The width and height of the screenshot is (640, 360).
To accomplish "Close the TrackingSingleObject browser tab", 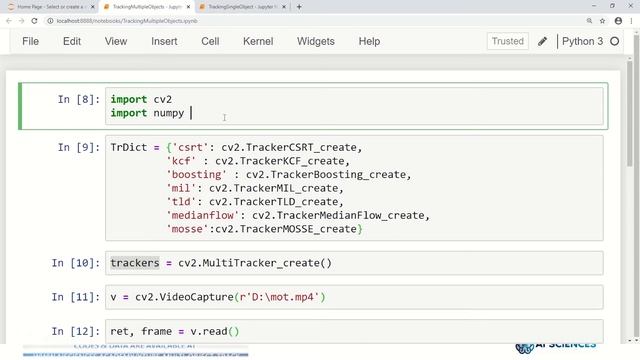I will click(x=284, y=7).
